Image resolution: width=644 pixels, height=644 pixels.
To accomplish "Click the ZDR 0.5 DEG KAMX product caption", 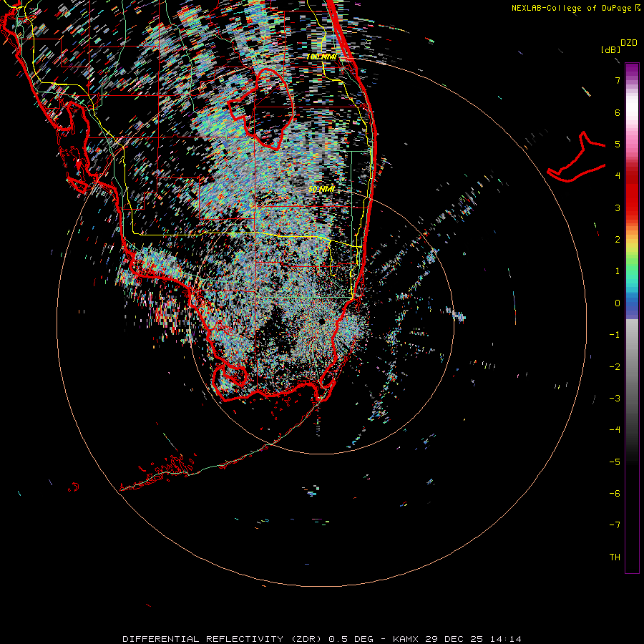I will coord(321,639).
